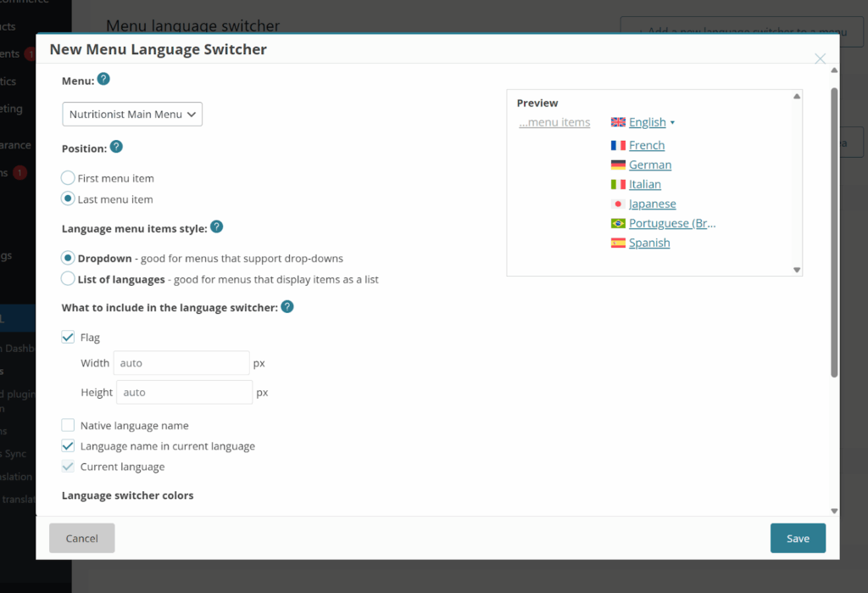The height and width of the screenshot is (593, 868).
Task: Select the First menu item radio button
Action: coord(68,177)
